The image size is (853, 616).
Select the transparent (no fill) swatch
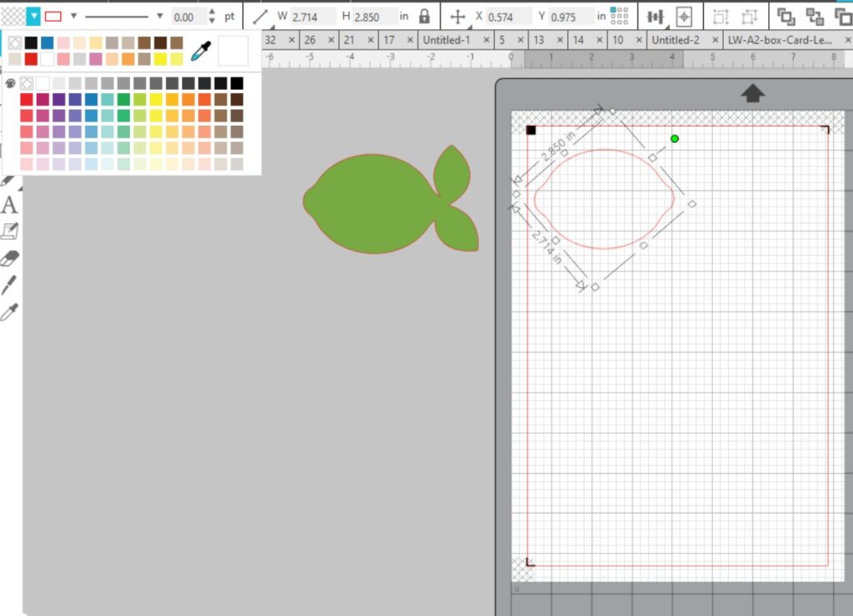tap(15, 42)
